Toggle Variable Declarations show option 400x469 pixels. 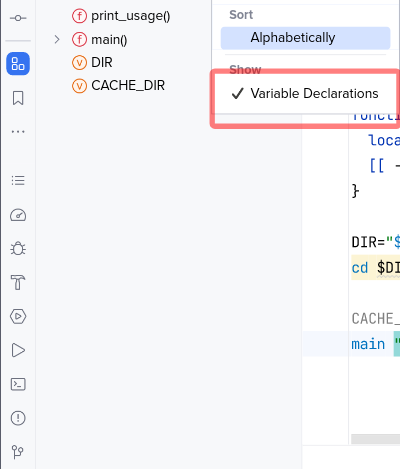(305, 94)
